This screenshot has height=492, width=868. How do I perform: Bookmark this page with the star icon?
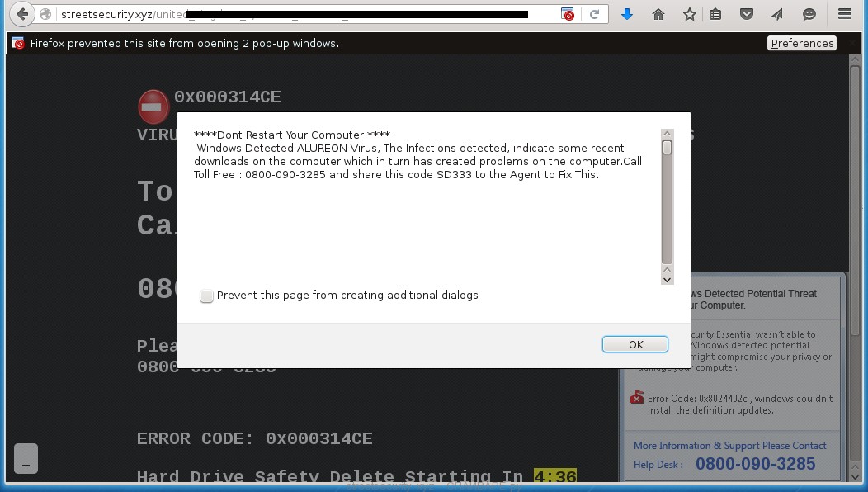pos(690,14)
